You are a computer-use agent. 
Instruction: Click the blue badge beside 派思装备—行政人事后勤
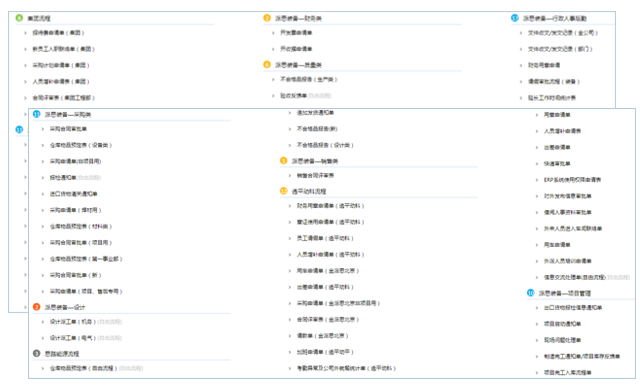click(x=515, y=18)
